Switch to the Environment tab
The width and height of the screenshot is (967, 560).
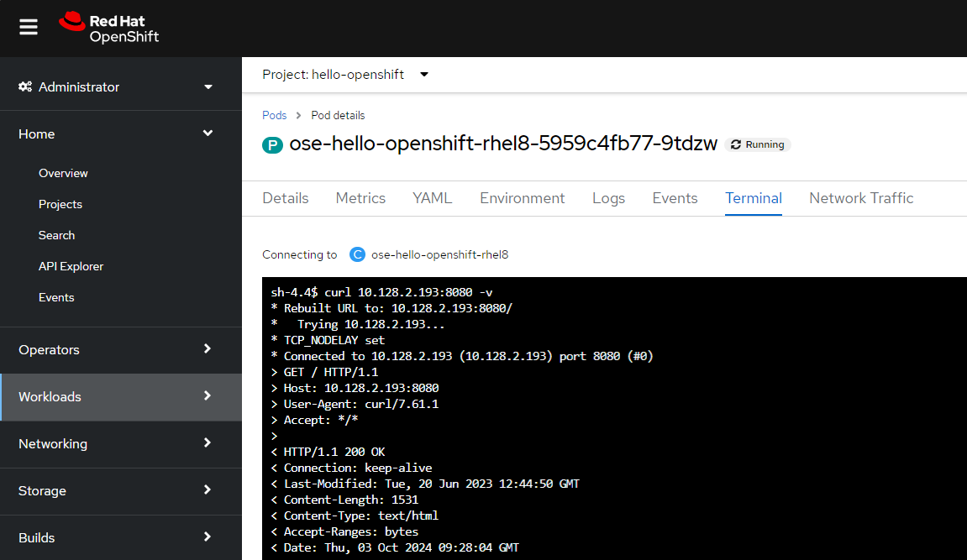point(523,198)
